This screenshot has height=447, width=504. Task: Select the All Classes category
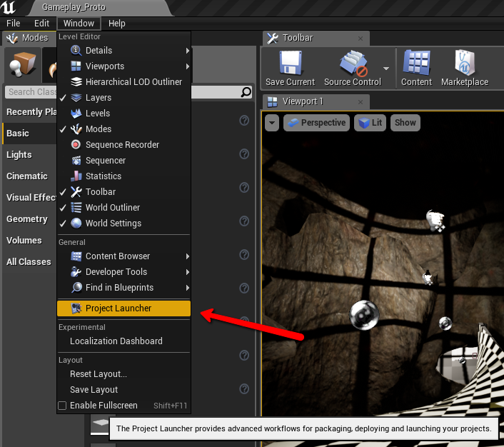[29, 262]
